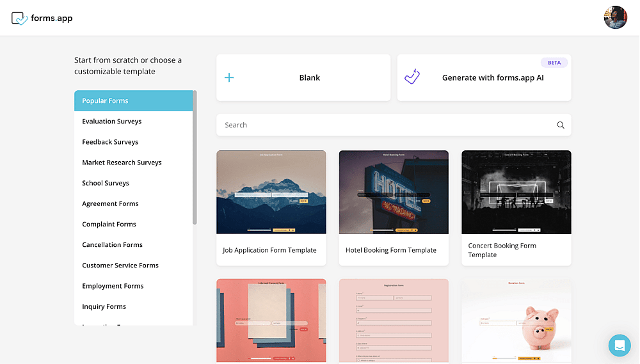Click the template Search field
The width and height of the screenshot is (640, 364).
tap(394, 125)
